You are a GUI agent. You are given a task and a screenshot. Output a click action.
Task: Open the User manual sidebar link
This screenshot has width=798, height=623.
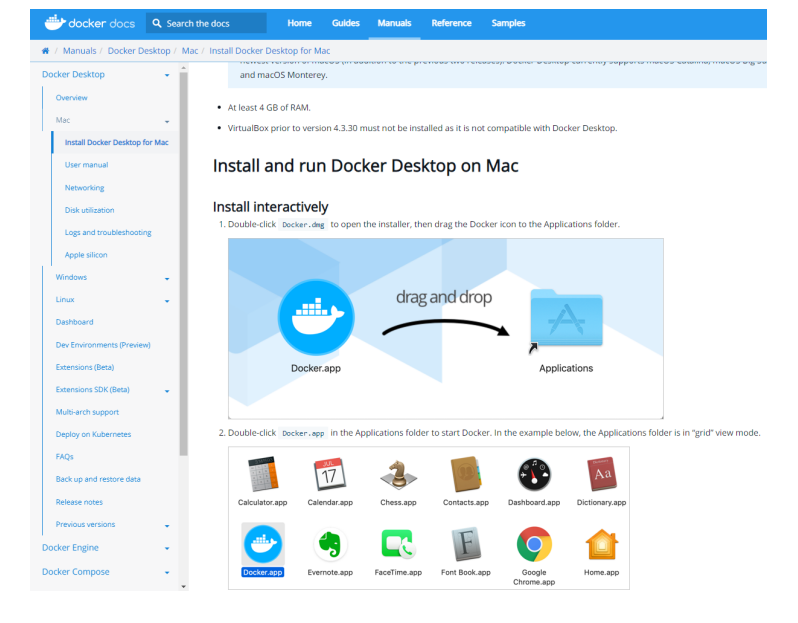86,165
